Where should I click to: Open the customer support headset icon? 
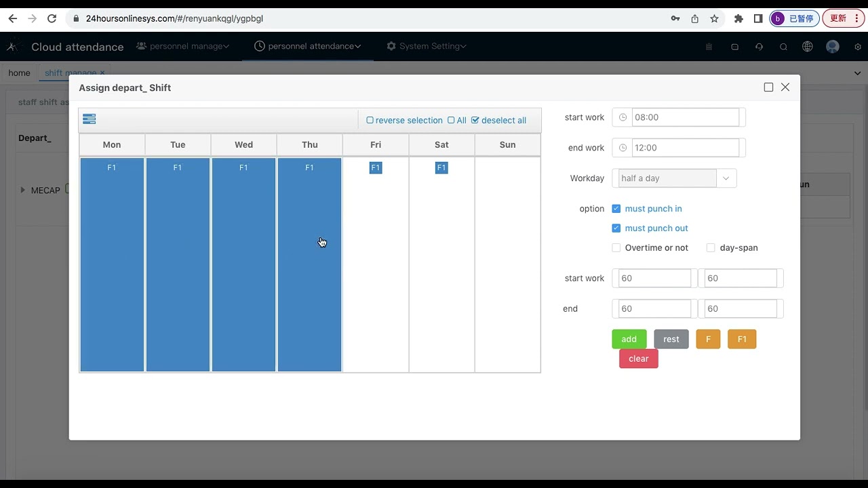pyautogui.click(x=759, y=47)
